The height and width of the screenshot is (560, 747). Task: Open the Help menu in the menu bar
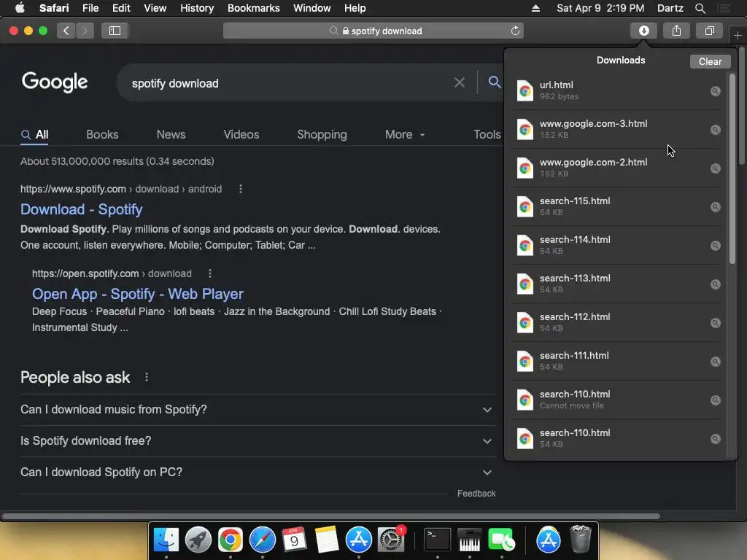(355, 8)
